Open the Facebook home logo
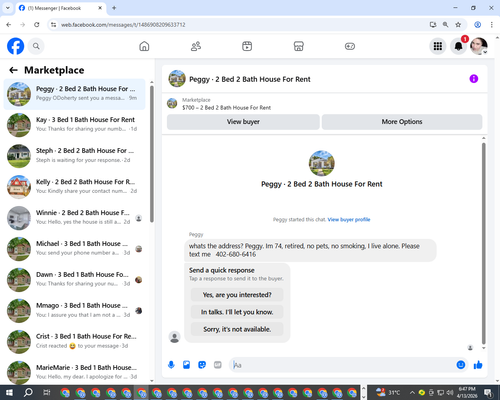The width and height of the screenshot is (500, 400). pos(16,46)
